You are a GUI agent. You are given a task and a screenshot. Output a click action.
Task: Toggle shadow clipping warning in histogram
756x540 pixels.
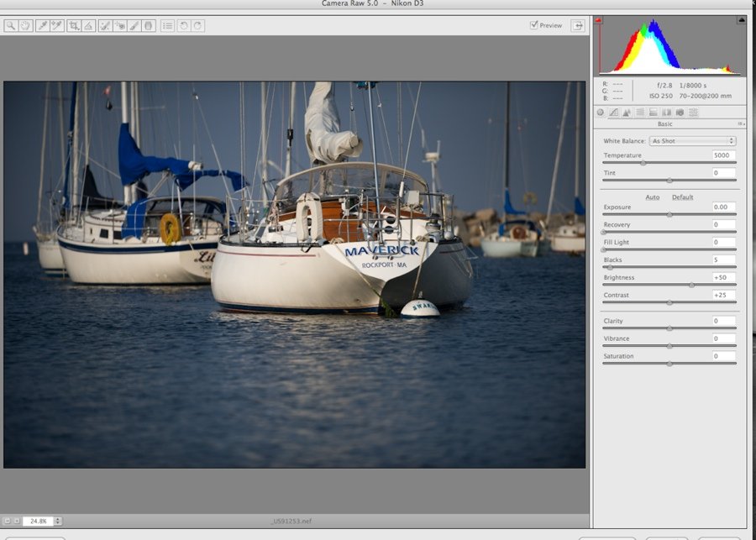(599, 20)
